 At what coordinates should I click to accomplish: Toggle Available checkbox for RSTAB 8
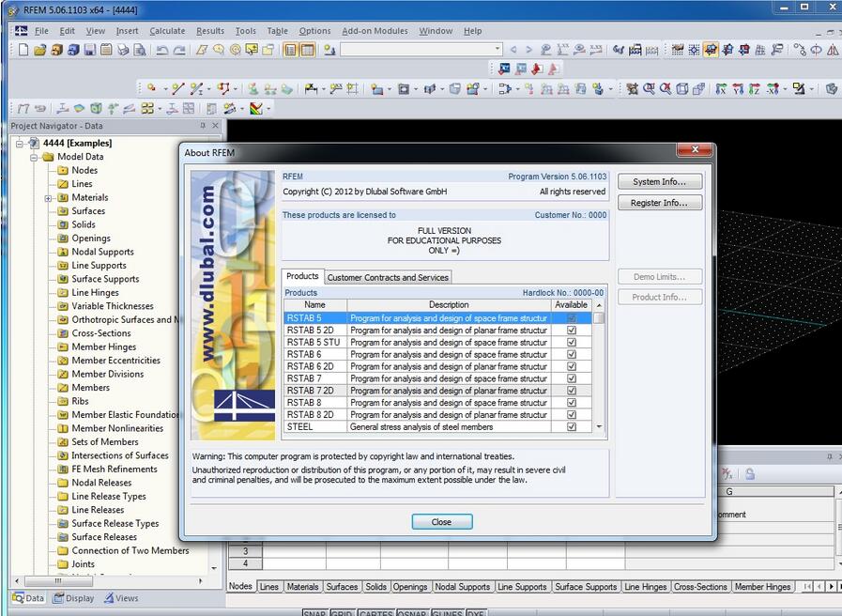click(x=572, y=403)
